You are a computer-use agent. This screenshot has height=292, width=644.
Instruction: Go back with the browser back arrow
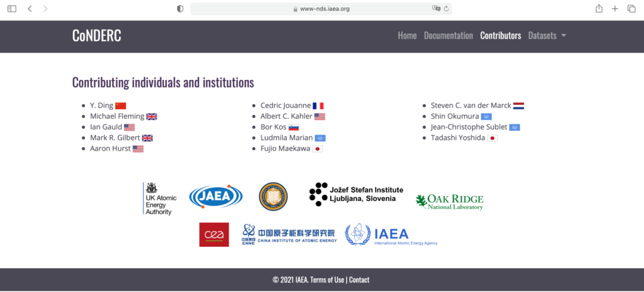(x=30, y=8)
